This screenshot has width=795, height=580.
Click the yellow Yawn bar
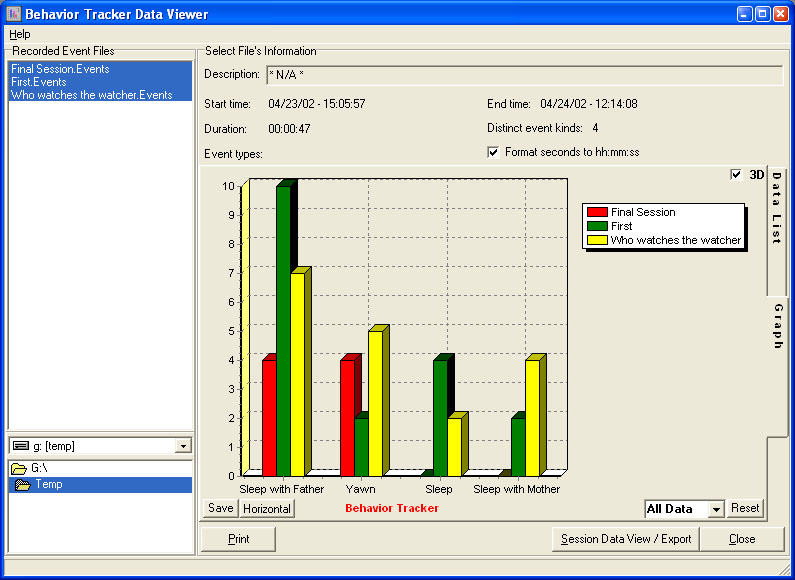tap(375, 404)
